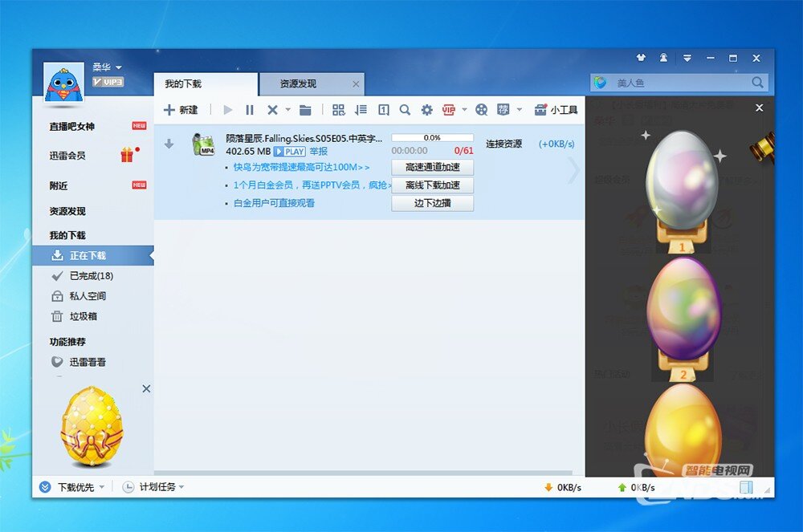Open settings via the gear icon

coord(427,110)
